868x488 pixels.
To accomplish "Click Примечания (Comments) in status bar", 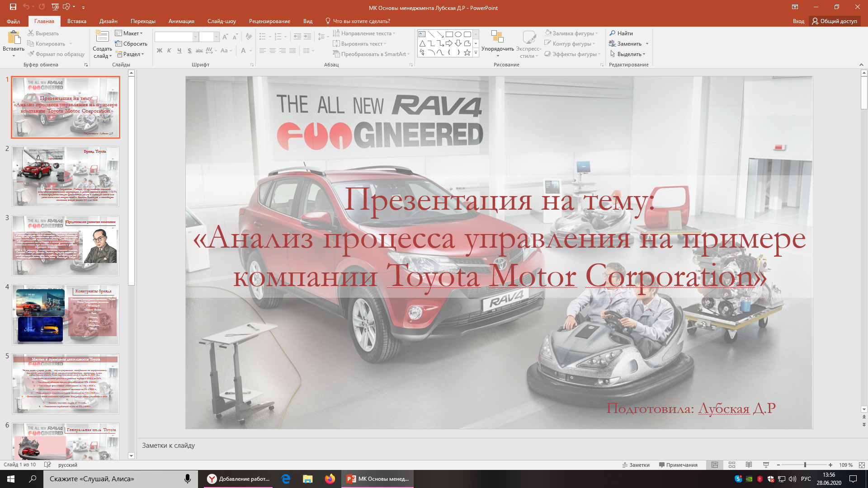I will (678, 465).
